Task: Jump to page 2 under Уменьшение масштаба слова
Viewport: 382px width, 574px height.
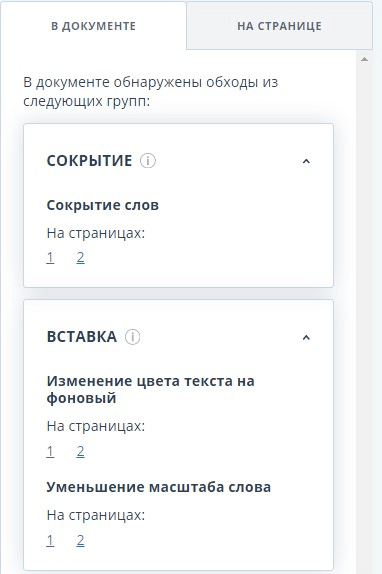Action: point(80,540)
